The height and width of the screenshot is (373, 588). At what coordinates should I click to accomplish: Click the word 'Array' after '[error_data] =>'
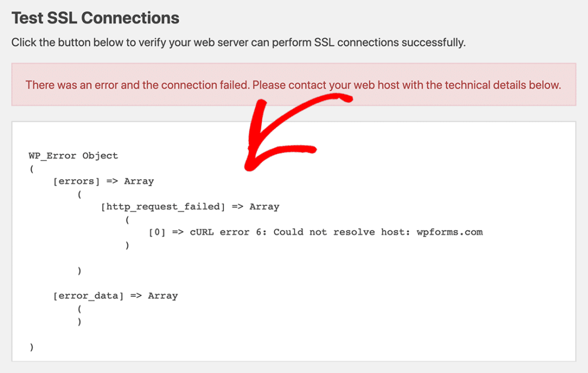point(163,296)
